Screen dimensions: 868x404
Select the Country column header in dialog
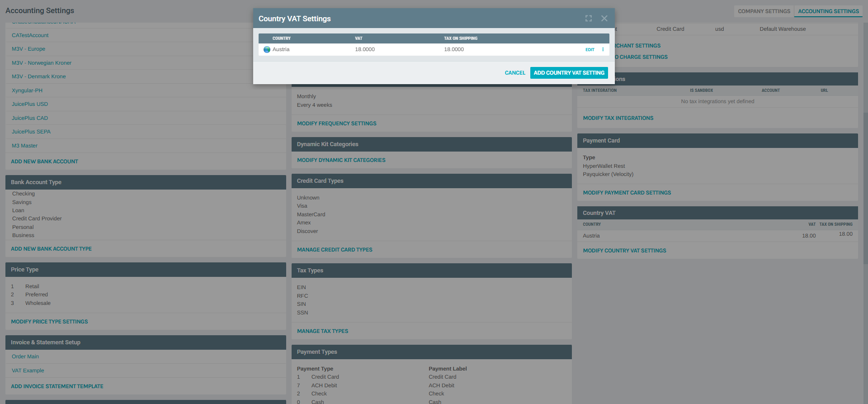click(x=281, y=38)
